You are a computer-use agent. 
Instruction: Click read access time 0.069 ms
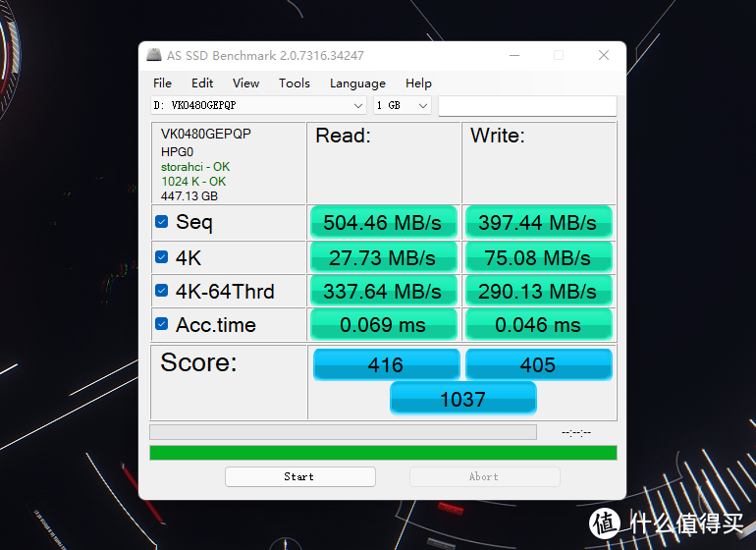pyautogui.click(x=383, y=325)
